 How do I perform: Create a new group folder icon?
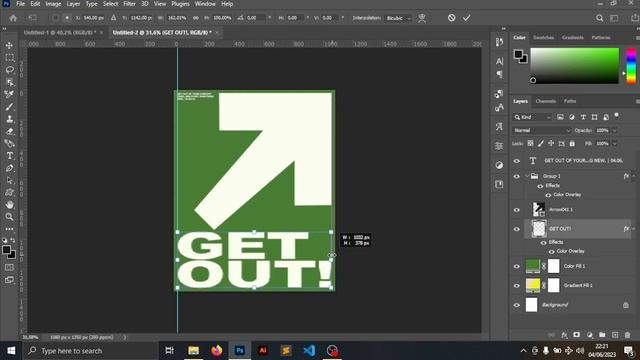602,335
